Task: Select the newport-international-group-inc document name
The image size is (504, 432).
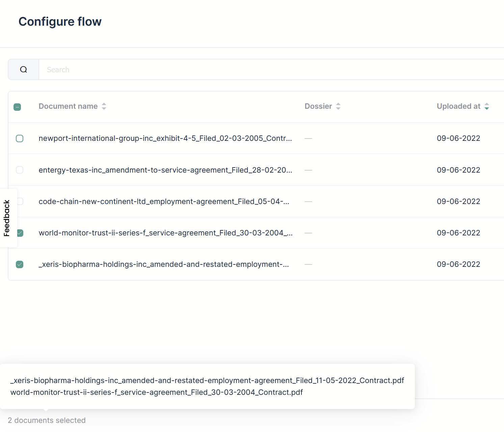Action: click(165, 138)
